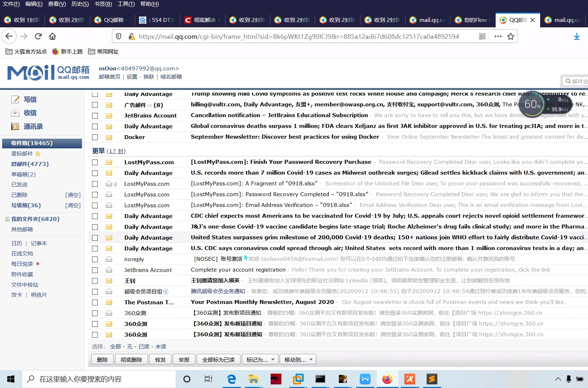Open page actions three-dot menu

[x=498, y=36]
